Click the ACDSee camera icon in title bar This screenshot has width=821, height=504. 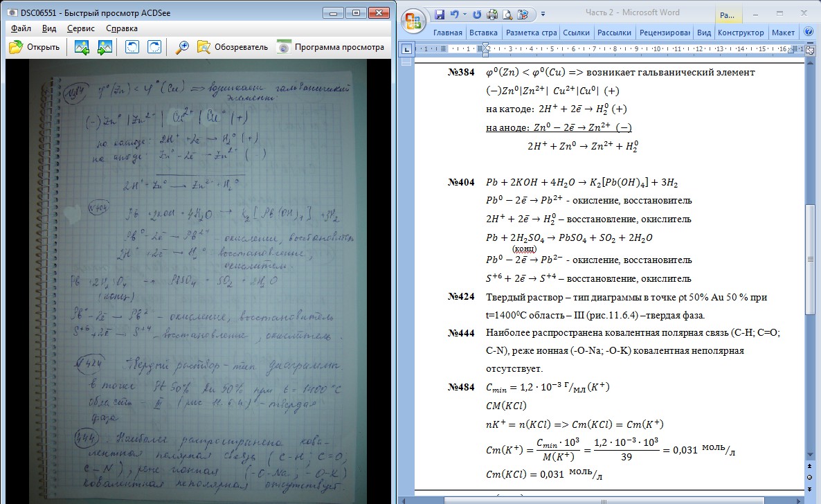13,13
